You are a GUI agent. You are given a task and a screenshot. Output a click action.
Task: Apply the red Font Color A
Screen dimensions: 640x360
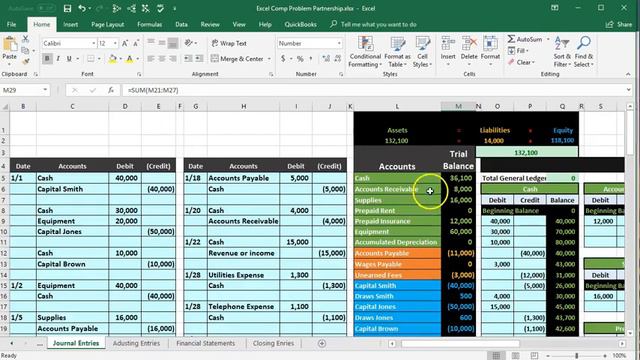point(129,59)
